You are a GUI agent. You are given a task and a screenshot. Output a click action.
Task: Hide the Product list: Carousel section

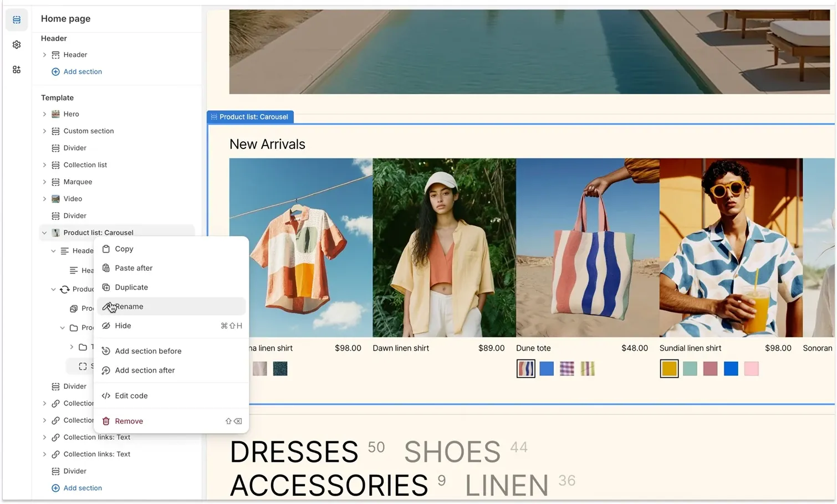pyautogui.click(x=123, y=326)
